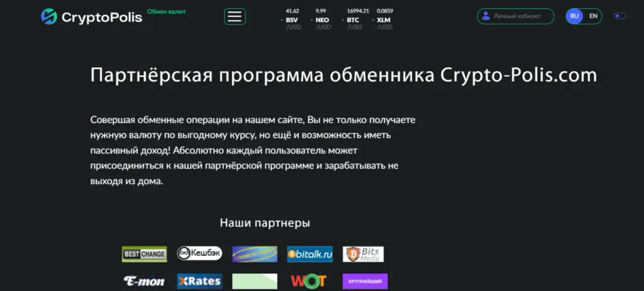Open the Кешбэк partner logo
The image size is (644, 291).
(x=199, y=253)
